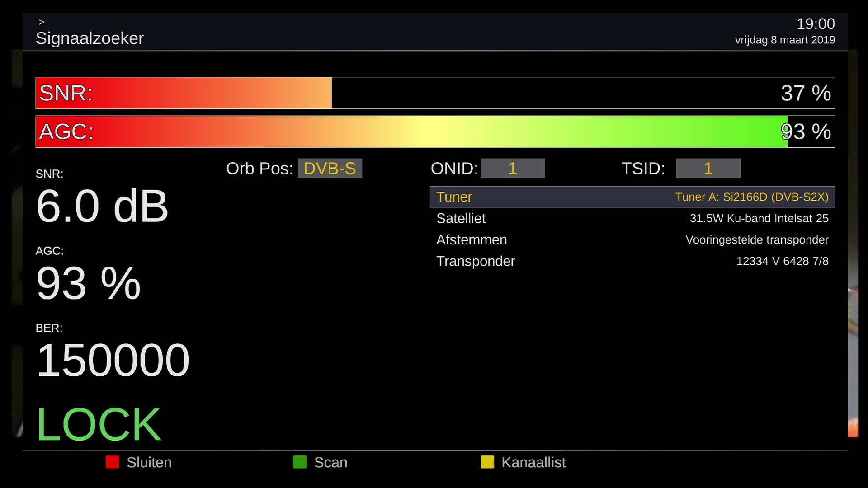The image size is (868, 488).
Task: Click the breadcrumb arrow above Signaalzoeker
Action: tap(41, 22)
